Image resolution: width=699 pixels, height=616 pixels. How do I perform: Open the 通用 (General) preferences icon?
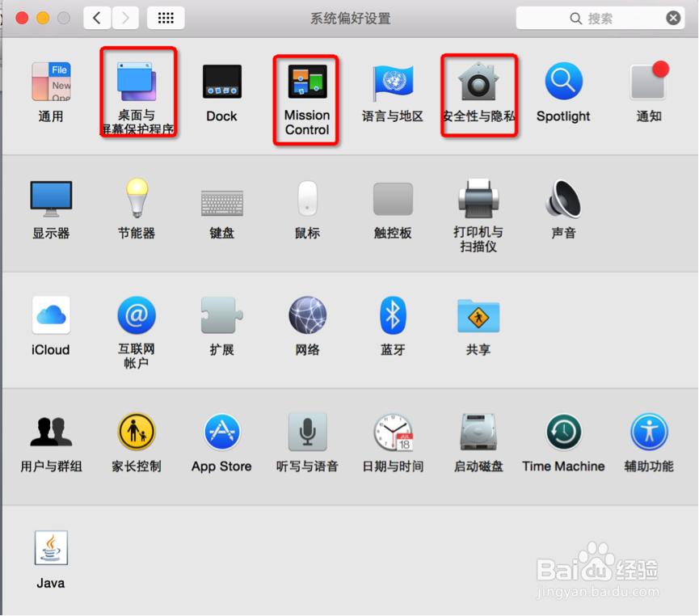(51, 82)
